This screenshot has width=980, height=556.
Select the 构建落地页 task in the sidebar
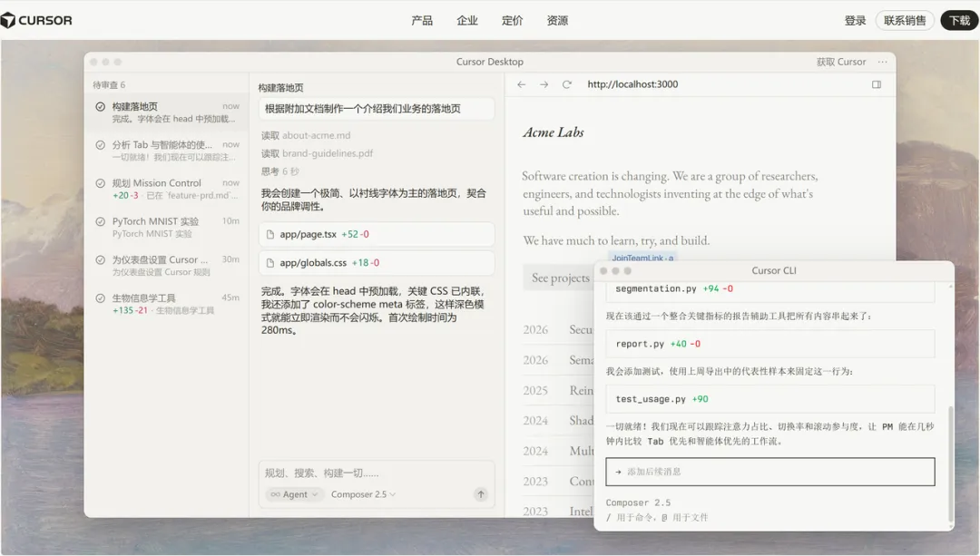point(166,112)
